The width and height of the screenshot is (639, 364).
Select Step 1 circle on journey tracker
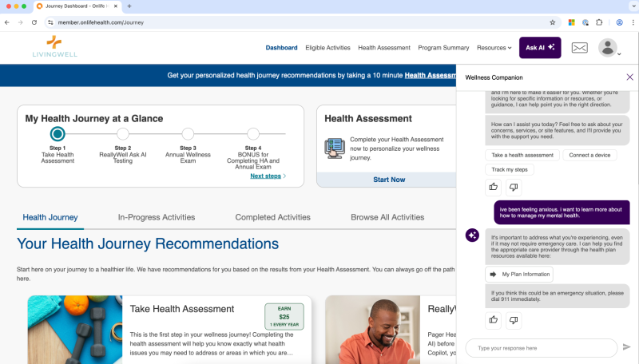pyautogui.click(x=58, y=133)
